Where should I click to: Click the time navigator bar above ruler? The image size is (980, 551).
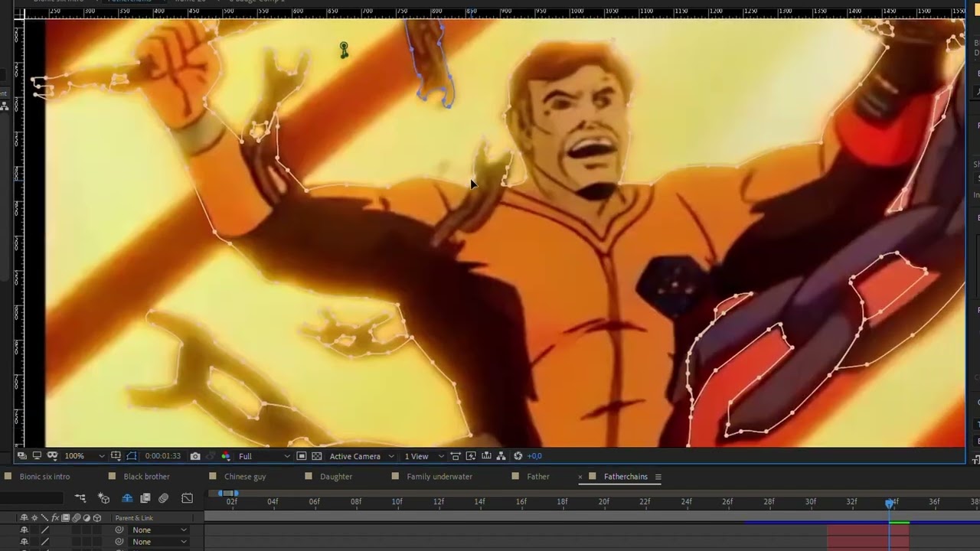tap(229, 493)
